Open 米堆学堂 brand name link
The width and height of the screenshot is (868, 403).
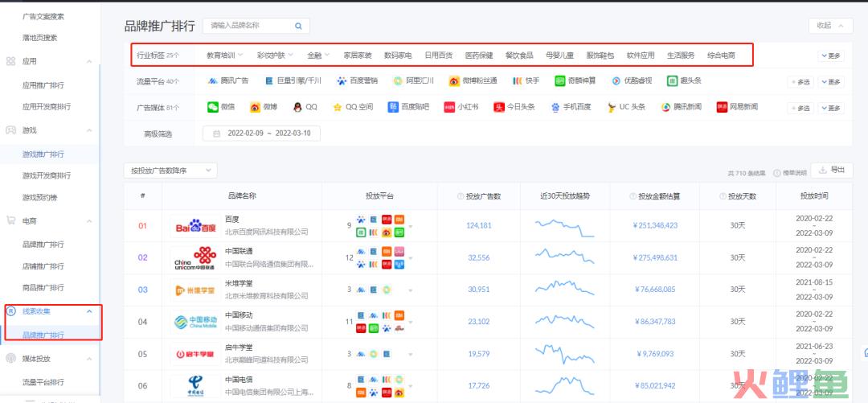240,283
